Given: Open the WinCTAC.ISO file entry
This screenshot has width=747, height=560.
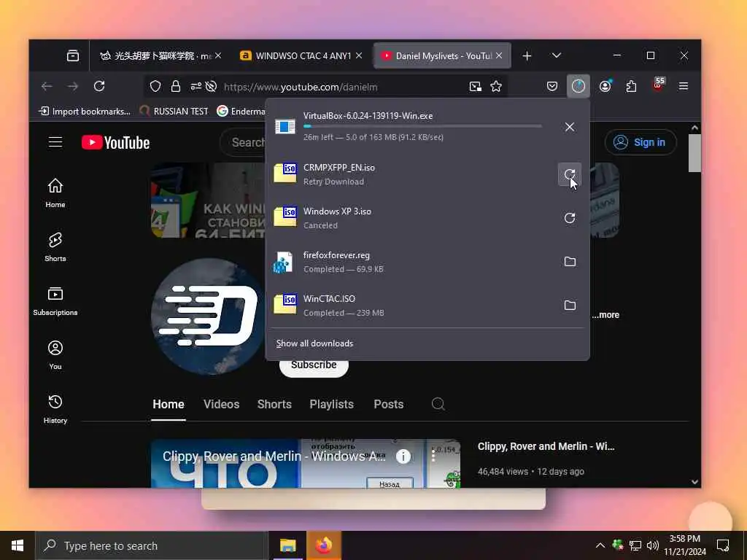Looking at the screenshot, I should [412, 306].
